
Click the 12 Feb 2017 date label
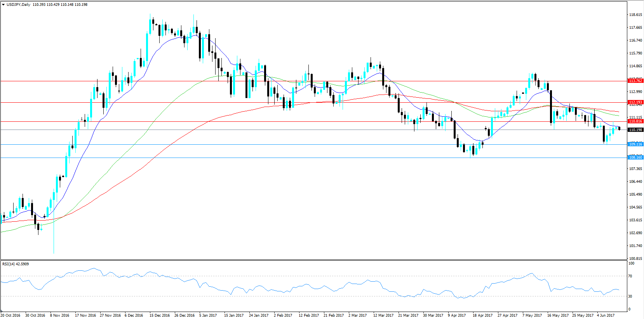[x=309, y=315]
